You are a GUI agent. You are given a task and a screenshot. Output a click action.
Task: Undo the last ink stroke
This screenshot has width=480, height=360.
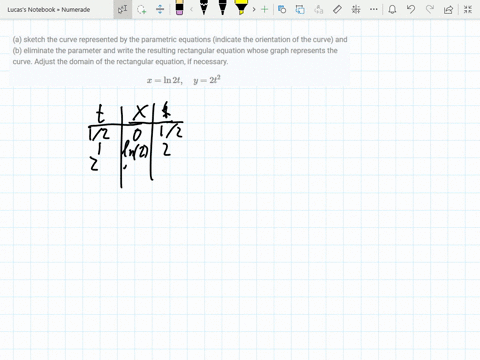coord(411,9)
